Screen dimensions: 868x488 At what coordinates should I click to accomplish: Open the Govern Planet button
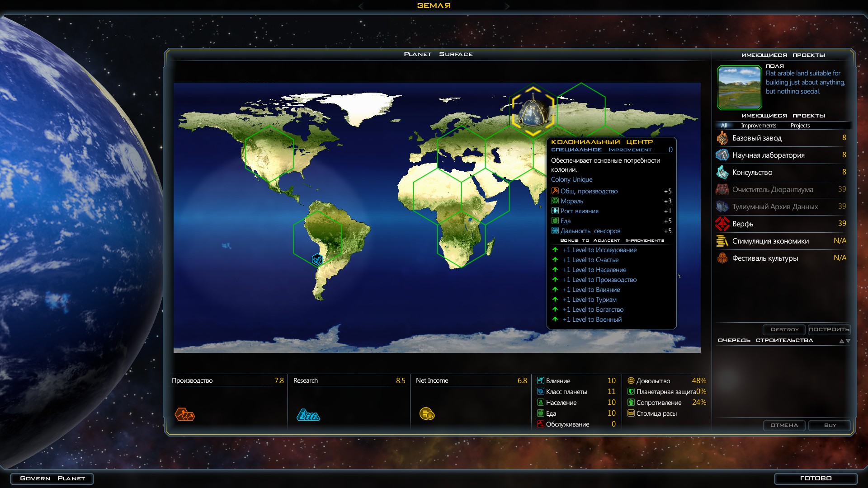point(52,479)
